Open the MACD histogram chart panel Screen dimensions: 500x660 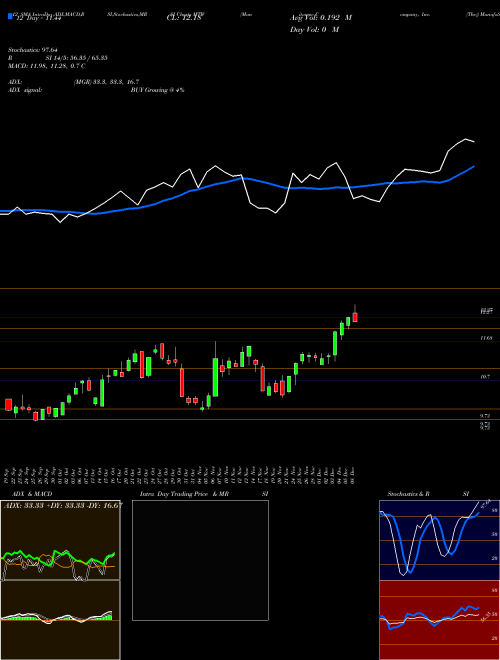[x=60, y=620]
